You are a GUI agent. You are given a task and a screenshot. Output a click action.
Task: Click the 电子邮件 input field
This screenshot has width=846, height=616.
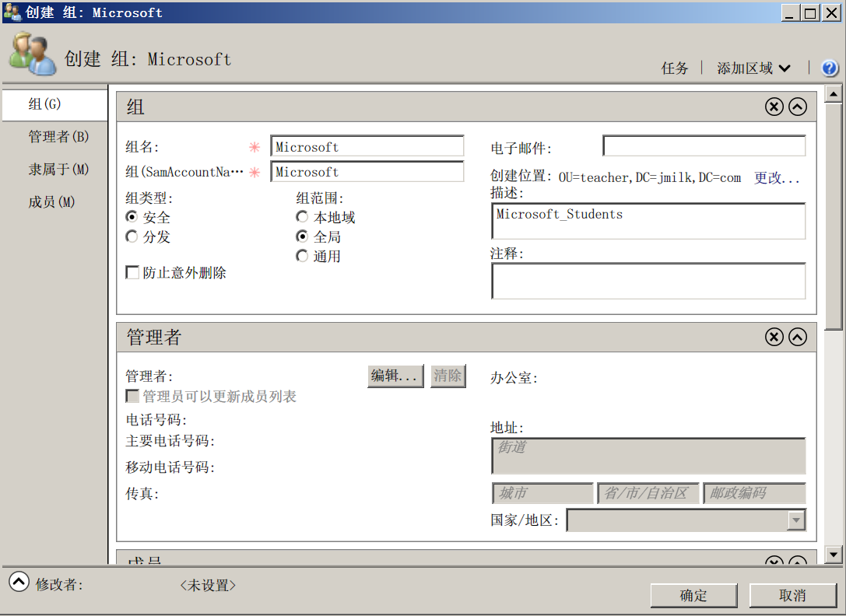point(704,146)
